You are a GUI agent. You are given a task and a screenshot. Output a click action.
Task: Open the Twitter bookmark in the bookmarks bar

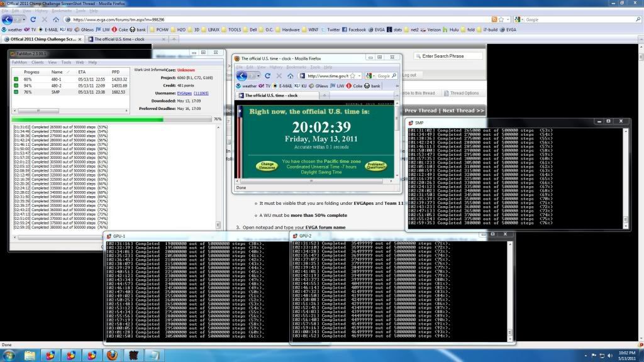click(333, 30)
